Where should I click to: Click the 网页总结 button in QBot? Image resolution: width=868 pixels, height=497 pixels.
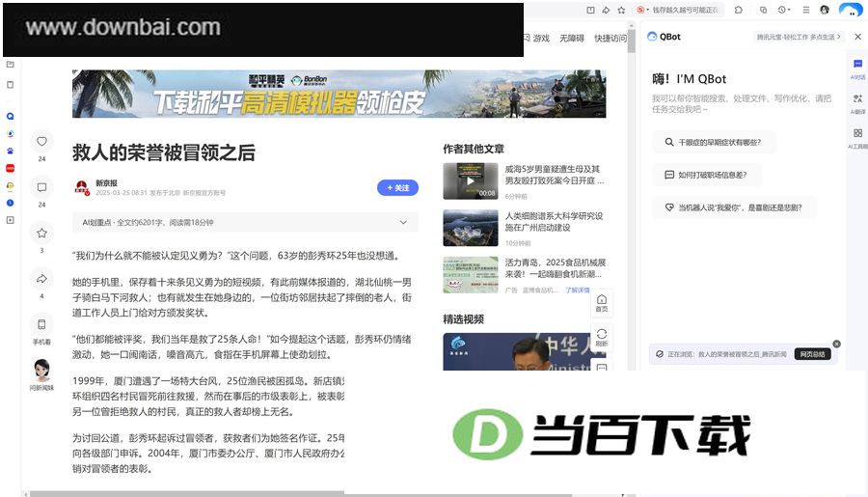[x=813, y=354]
